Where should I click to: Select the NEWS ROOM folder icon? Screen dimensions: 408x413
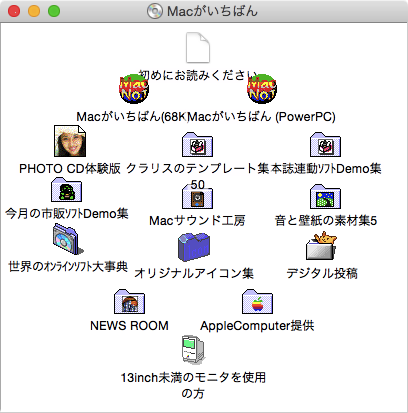pos(129,301)
